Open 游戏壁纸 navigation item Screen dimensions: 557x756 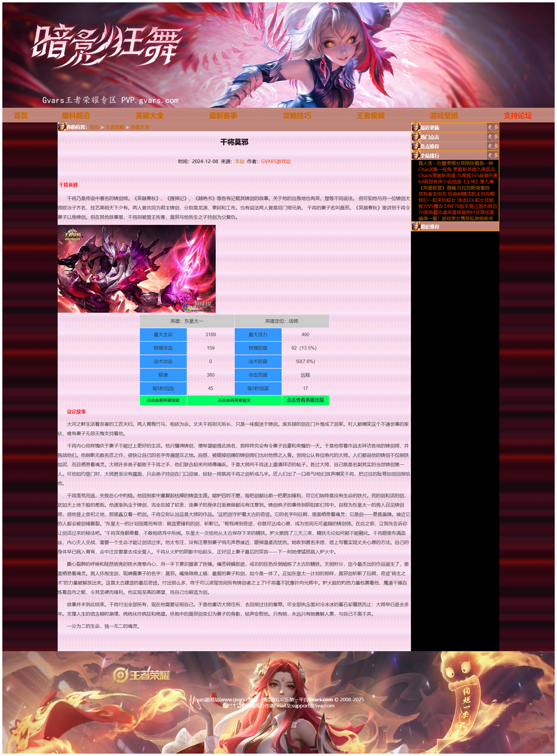pyautogui.click(x=444, y=116)
